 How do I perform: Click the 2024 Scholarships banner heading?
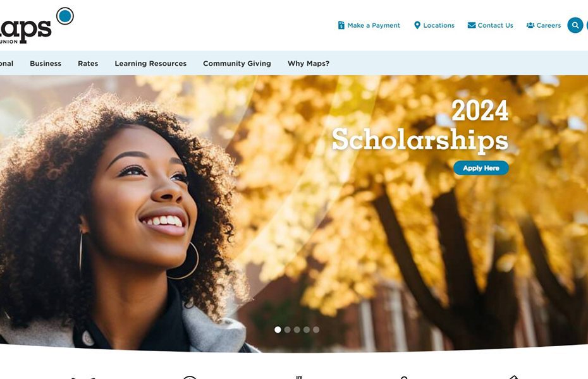[420, 126]
